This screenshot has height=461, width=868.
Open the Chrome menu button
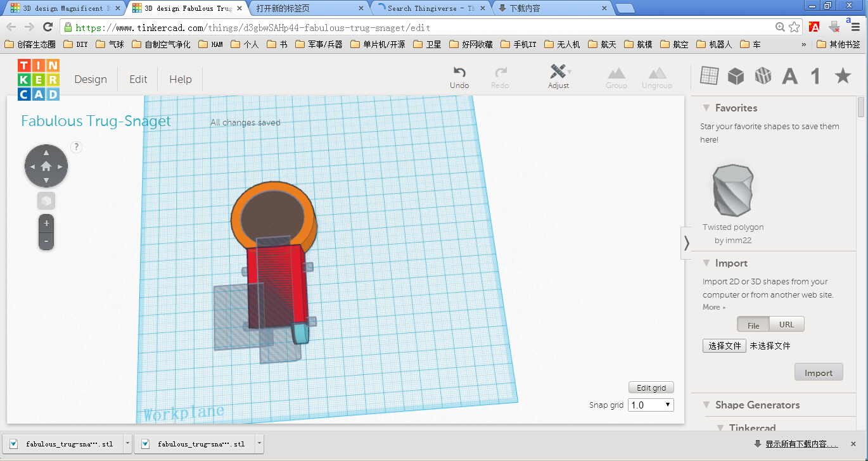click(x=855, y=27)
